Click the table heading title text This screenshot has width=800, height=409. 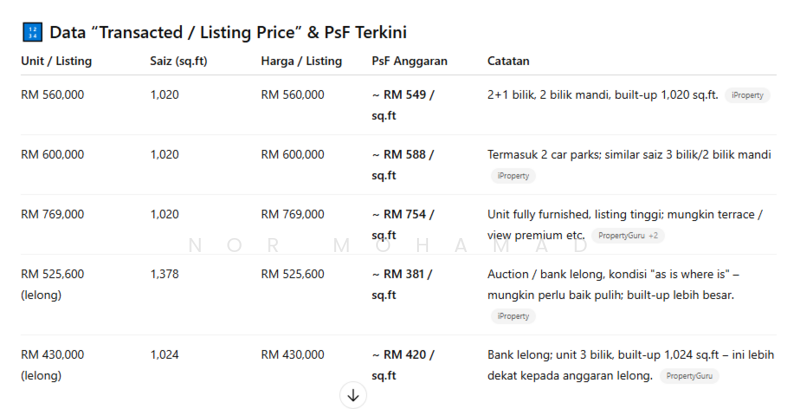pyautogui.click(x=227, y=32)
